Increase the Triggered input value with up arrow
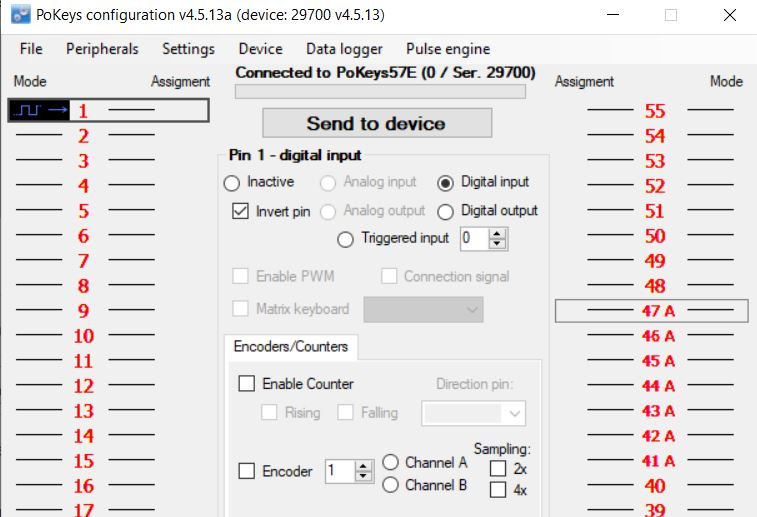757x517 pixels. (497, 234)
